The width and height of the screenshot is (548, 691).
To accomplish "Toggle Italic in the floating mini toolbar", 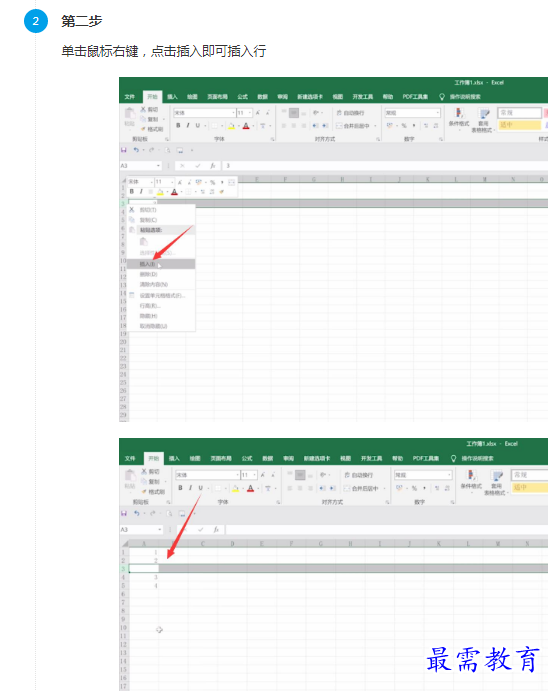I will click(141, 192).
